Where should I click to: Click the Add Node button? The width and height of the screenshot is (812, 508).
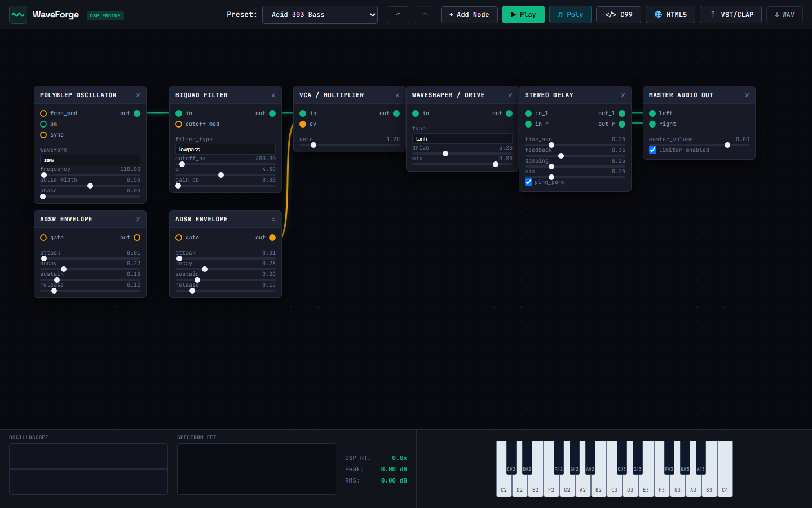click(469, 15)
